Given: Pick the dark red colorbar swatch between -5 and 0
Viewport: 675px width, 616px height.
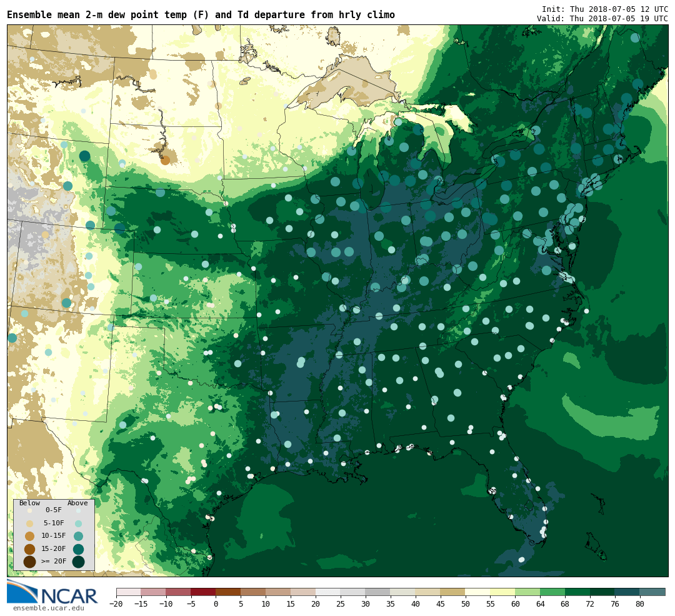Looking at the screenshot, I should [x=203, y=592].
